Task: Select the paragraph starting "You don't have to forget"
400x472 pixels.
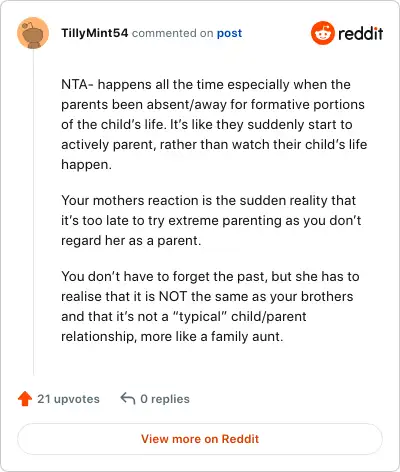Action: click(x=210, y=306)
